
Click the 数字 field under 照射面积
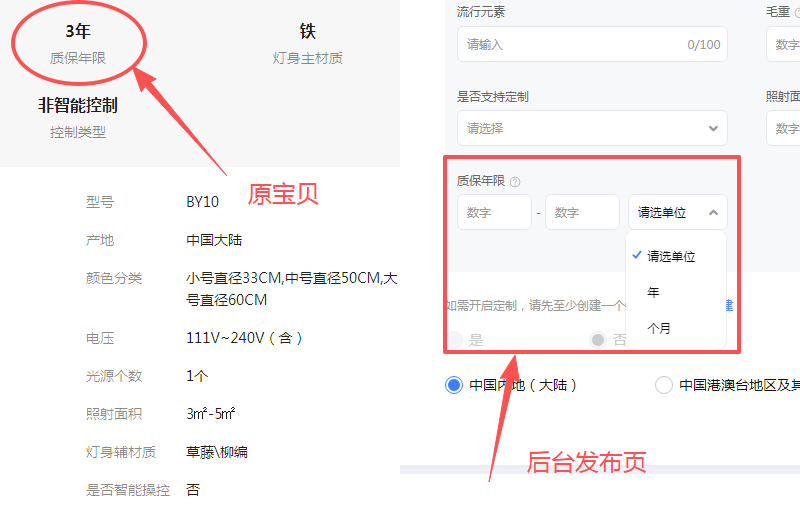tap(784, 128)
